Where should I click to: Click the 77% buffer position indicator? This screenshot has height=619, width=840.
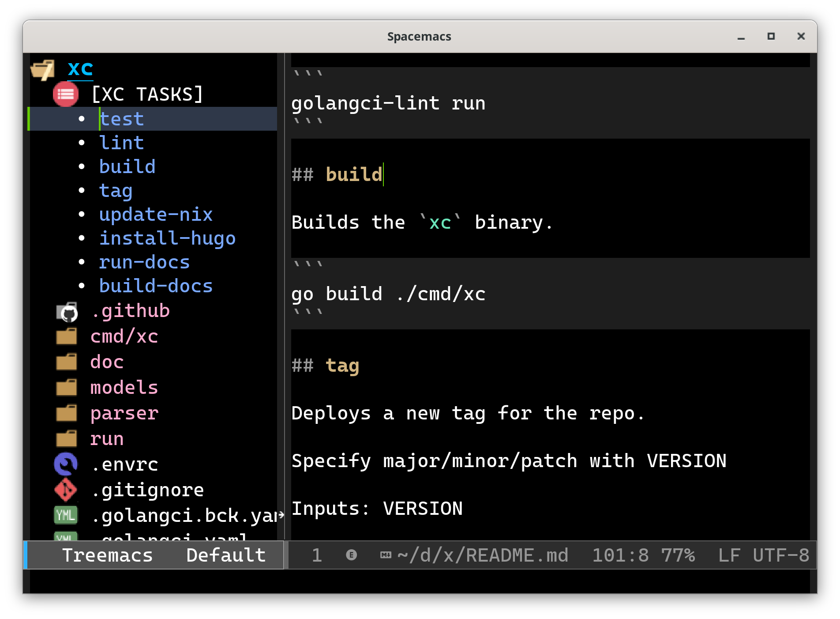[x=678, y=555]
